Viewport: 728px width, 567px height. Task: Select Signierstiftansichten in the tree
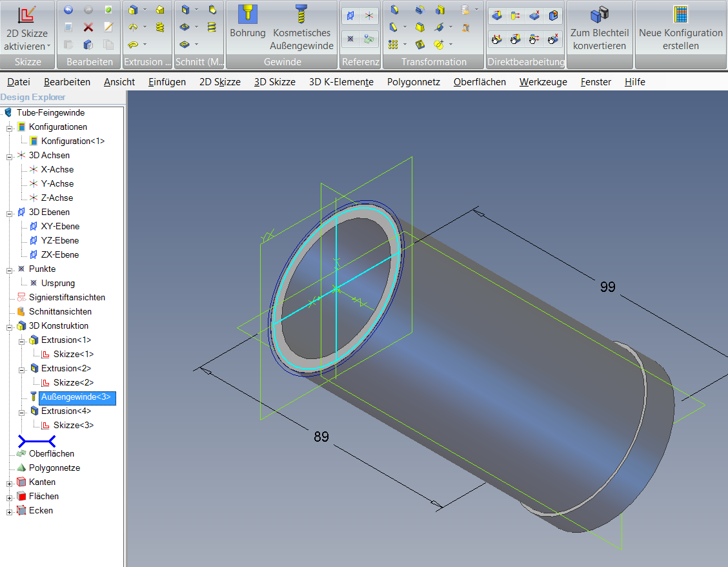tap(67, 297)
